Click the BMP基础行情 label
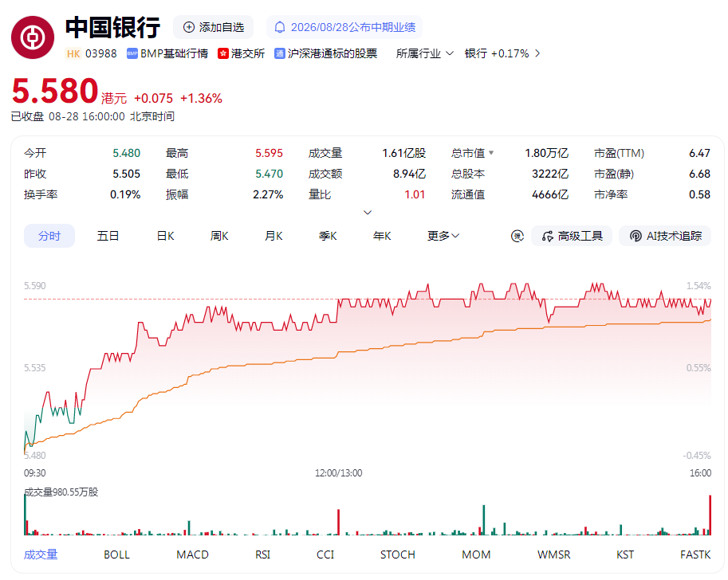This screenshot has width=728, height=580. pos(174,54)
